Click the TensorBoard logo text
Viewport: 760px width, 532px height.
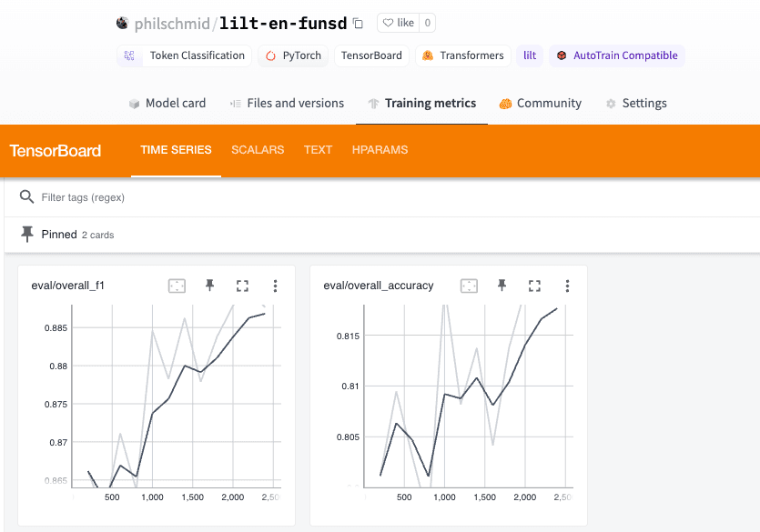(56, 151)
